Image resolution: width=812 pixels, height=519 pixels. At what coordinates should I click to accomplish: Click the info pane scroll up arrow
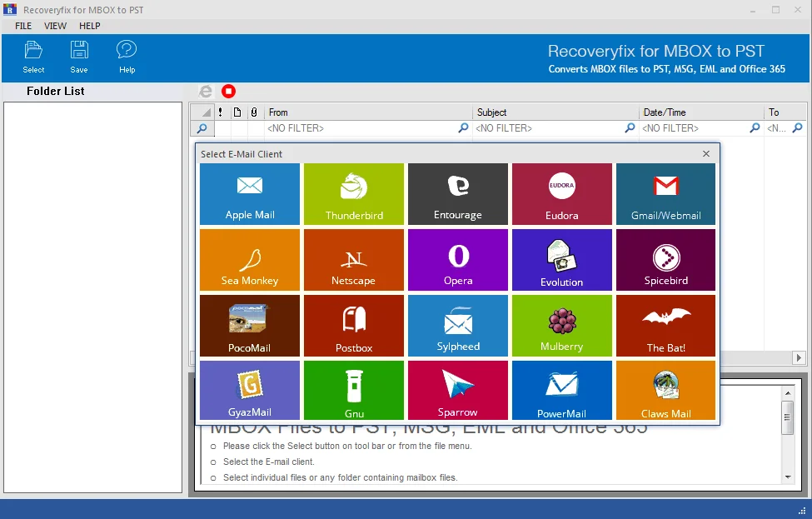click(x=788, y=393)
